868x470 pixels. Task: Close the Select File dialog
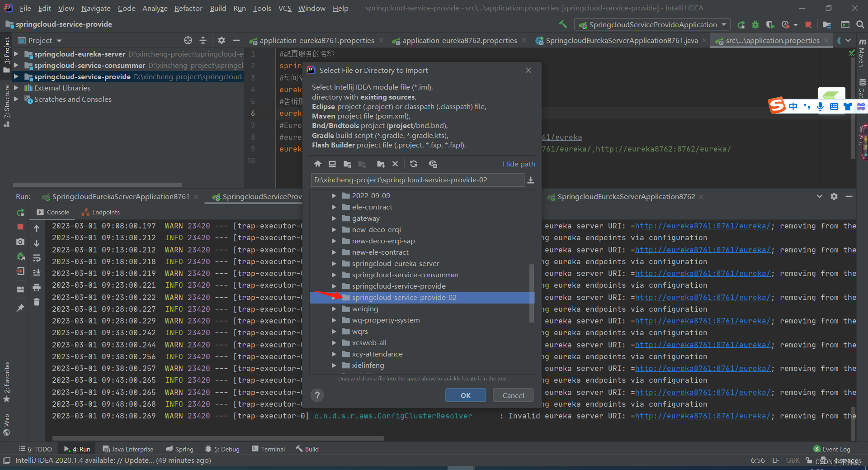coord(528,70)
